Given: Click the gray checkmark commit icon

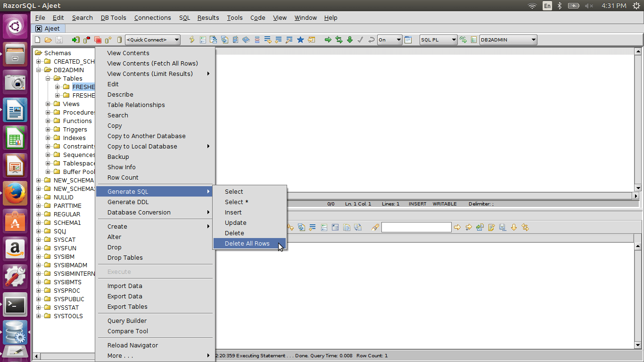Looking at the screenshot, I should point(361,40).
